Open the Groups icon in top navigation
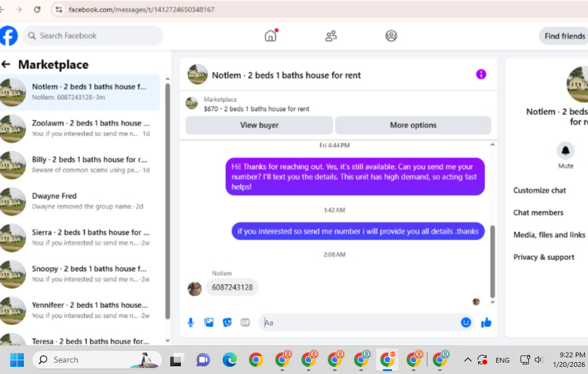588x374 pixels. pyautogui.click(x=391, y=36)
